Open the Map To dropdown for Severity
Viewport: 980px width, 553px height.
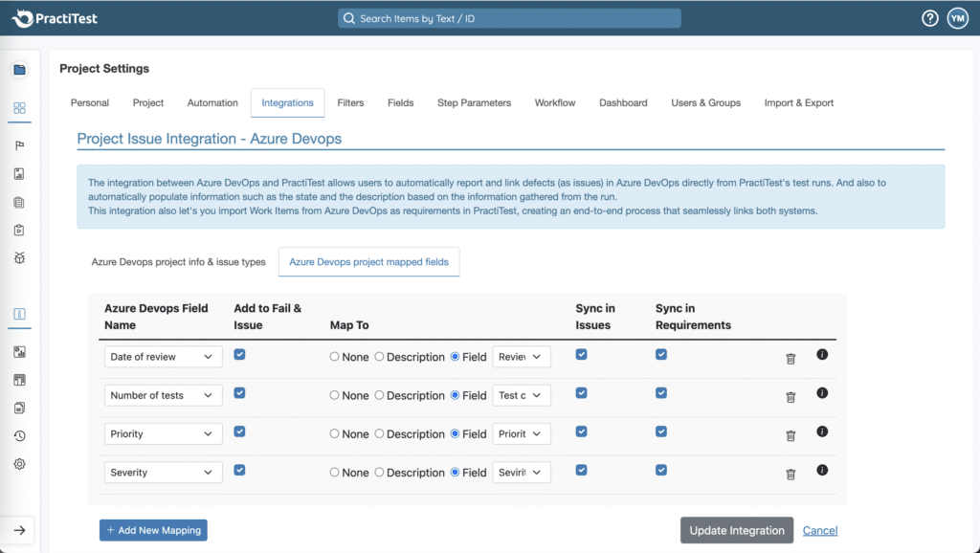tap(521, 472)
